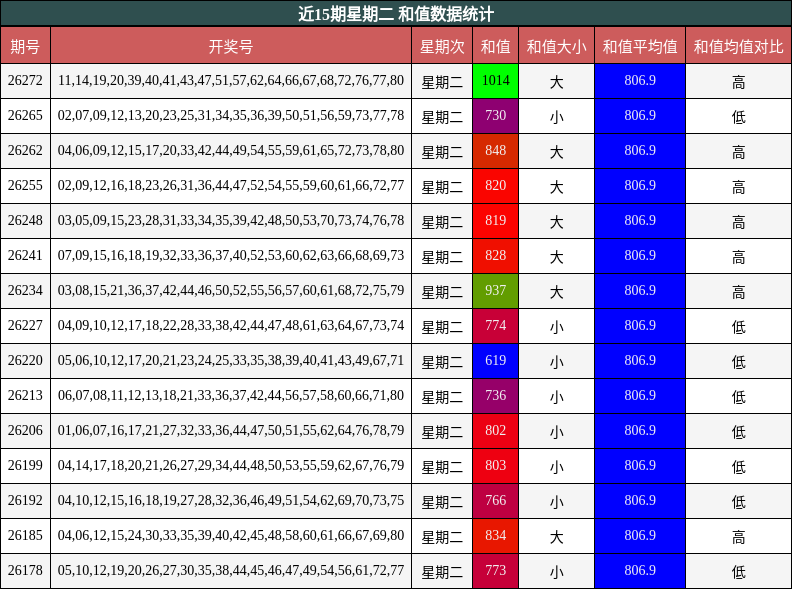Click 高 in row 26262
The width and height of the screenshot is (792, 589).
(738, 152)
